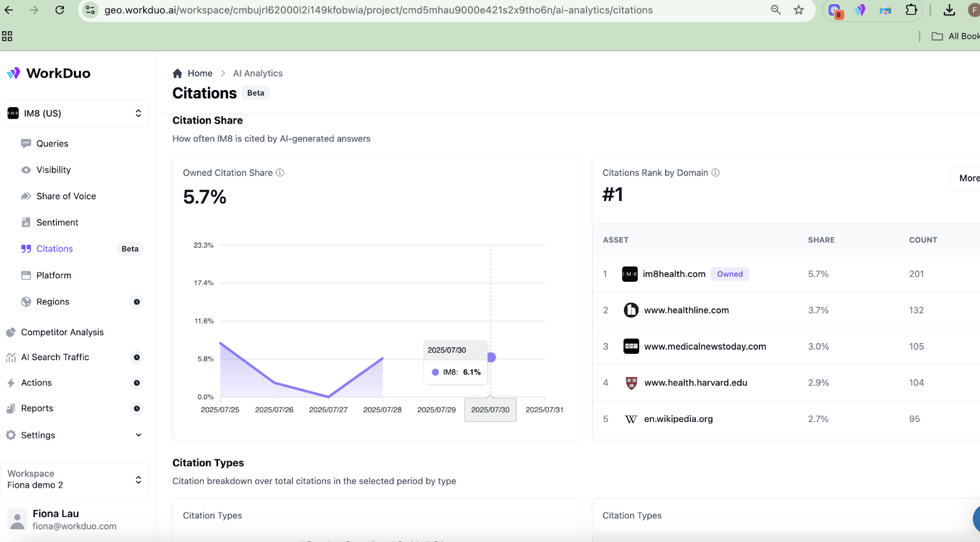Open the Workspace Fiona demo 2 switcher

(75, 479)
